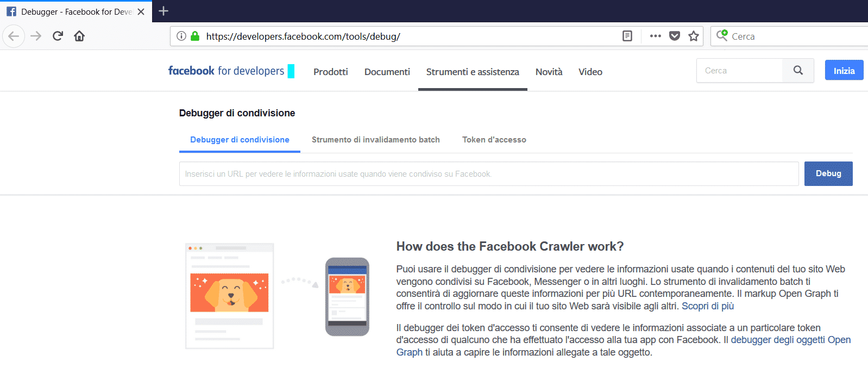Screen dimensions: 868x367
Task: Close the Debugger Facebook tab
Action: (141, 11)
